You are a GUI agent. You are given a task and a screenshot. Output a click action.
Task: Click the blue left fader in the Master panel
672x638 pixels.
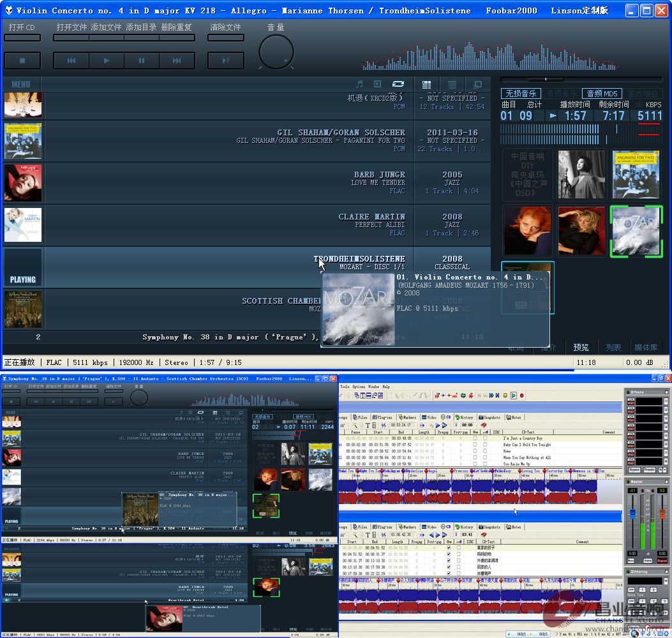click(x=632, y=514)
